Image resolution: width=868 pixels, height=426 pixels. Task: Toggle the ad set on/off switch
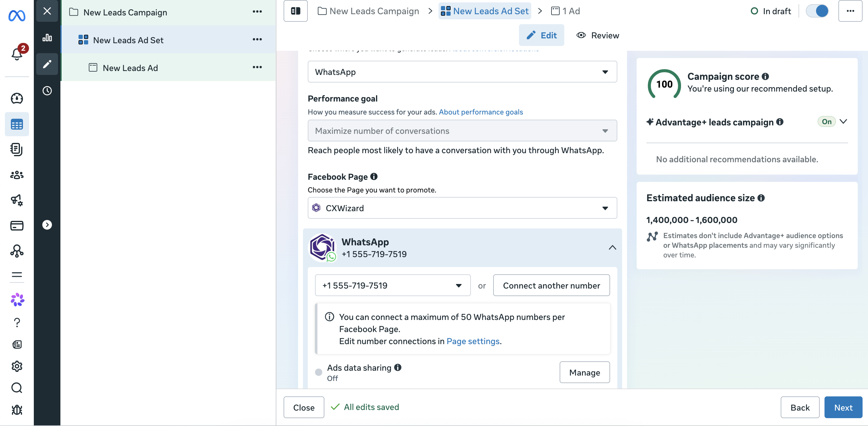pyautogui.click(x=817, y=11)
